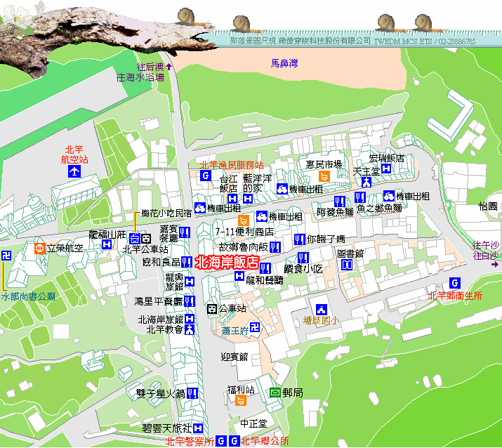Click the scooter icon left of 惠民市場's 機車出租

click(282, 189)
